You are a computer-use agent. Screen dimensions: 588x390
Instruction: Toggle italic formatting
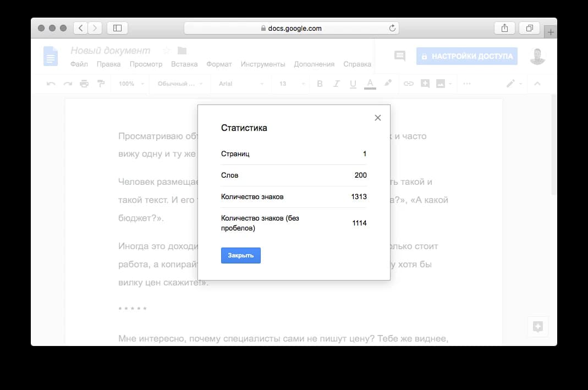(337, 84)
